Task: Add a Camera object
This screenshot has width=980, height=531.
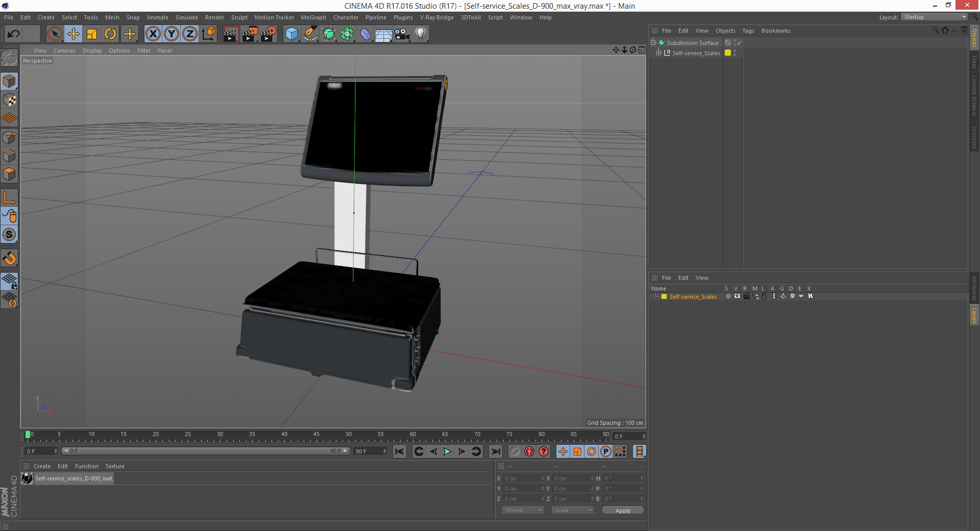Action: [402, 34]
